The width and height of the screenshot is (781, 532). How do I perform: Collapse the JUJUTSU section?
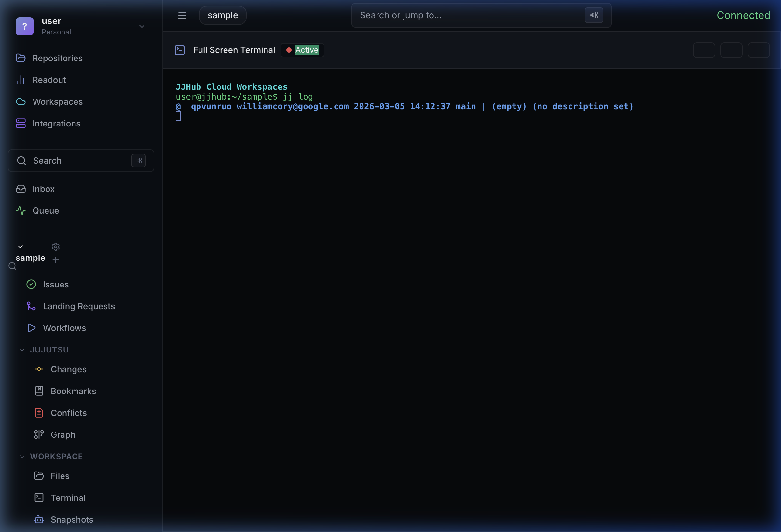(x=22, y=349)
